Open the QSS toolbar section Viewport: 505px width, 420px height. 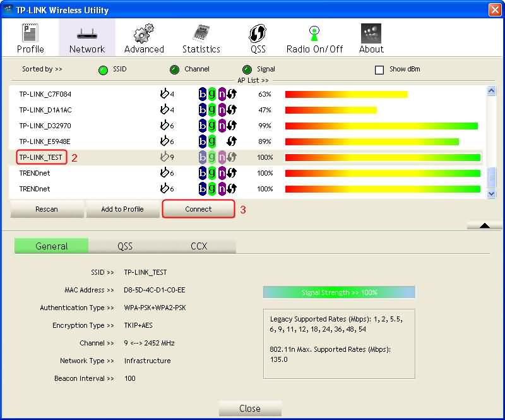(x=258, y=38)
